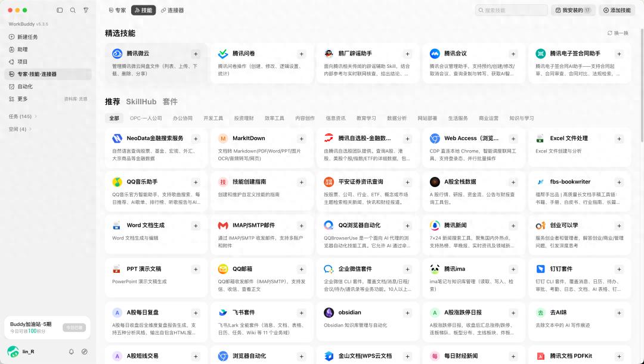
Task: Add the MarkItDown skill with its plus icon
Action: coord(302,139)
